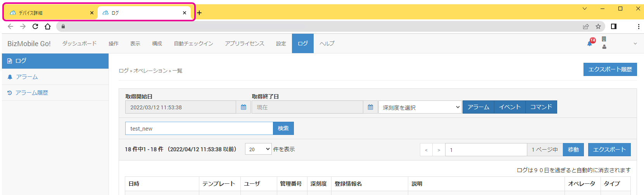
Task: Open the ダッシュボード menu item
Action: click(x=79, y=43)
